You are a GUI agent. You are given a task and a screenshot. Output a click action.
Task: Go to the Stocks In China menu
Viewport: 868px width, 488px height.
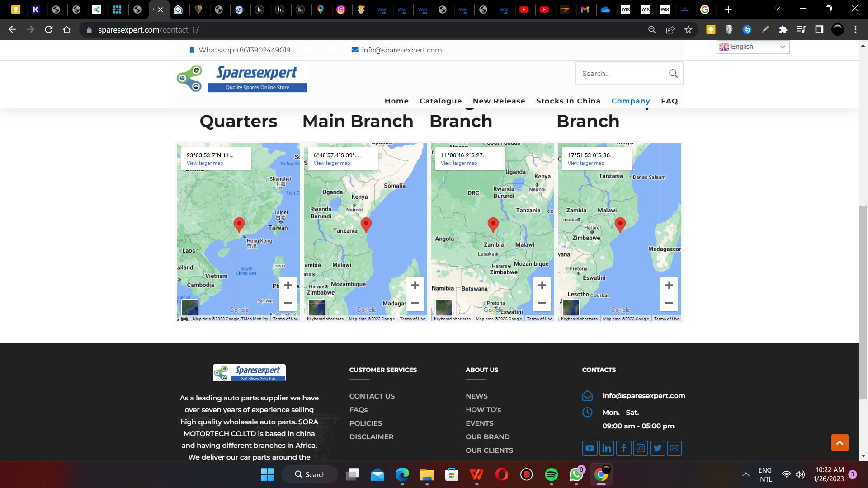pos(568,101)
